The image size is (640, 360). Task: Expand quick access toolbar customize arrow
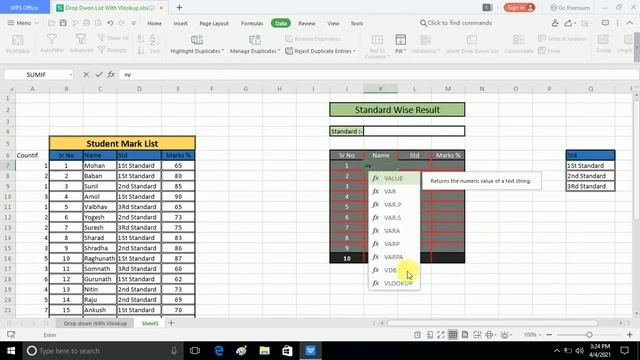(x=133, y=23)
